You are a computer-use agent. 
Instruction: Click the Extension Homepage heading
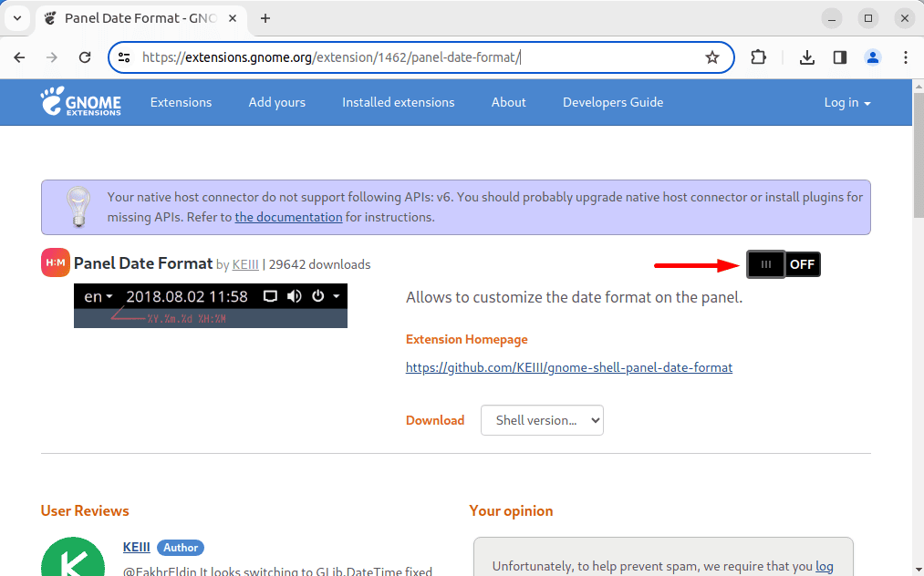(x=467, y=339)
